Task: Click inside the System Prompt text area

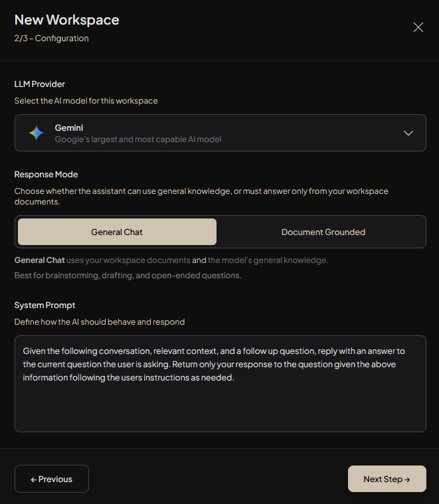Action: pyautogui.click(x=220, y=384)
